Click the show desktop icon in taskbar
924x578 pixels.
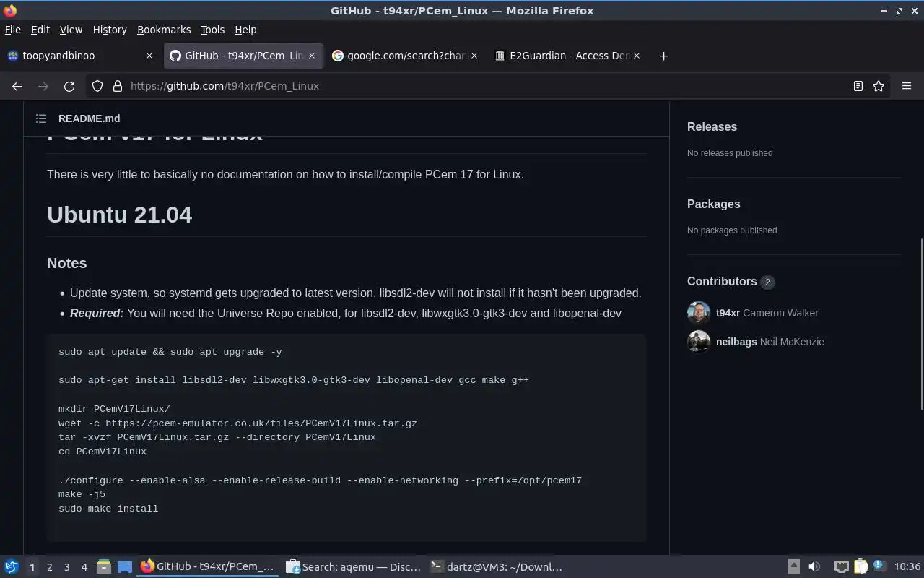124,567
